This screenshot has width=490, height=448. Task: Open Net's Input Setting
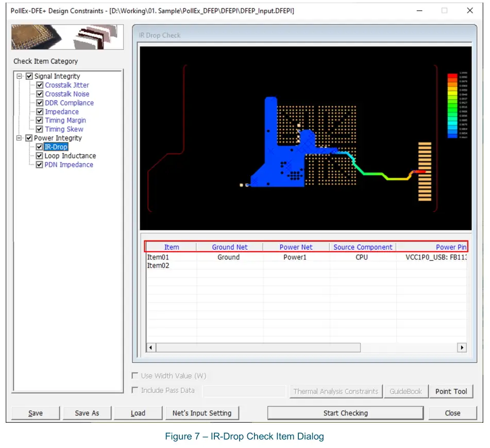click(202, 413)
